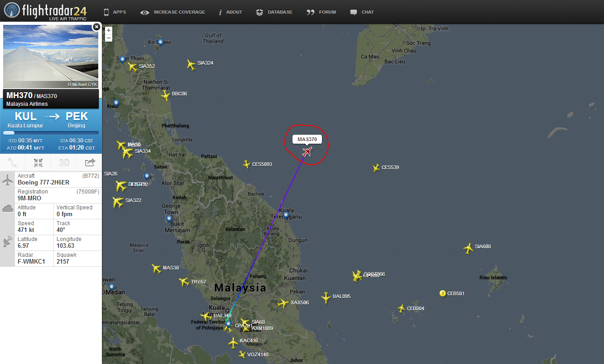
Task: Close the MH370 flight info panel
Action: 96,27
